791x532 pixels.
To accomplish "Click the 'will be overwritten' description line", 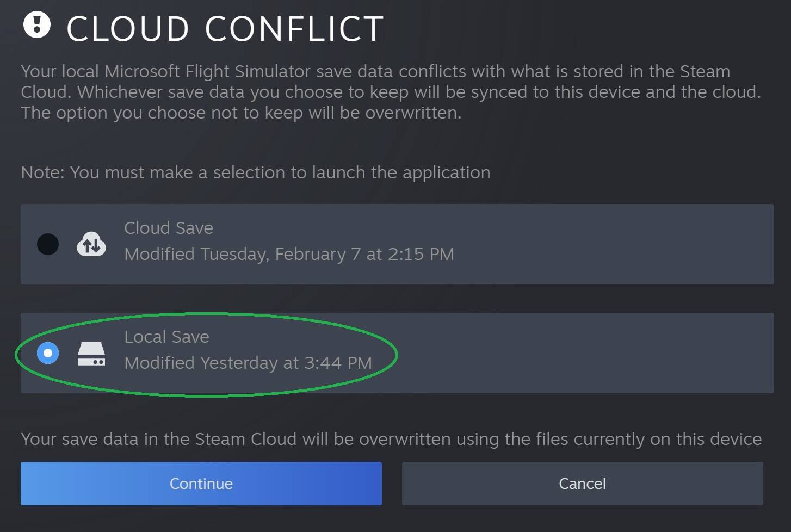I will tap(241, 113).
